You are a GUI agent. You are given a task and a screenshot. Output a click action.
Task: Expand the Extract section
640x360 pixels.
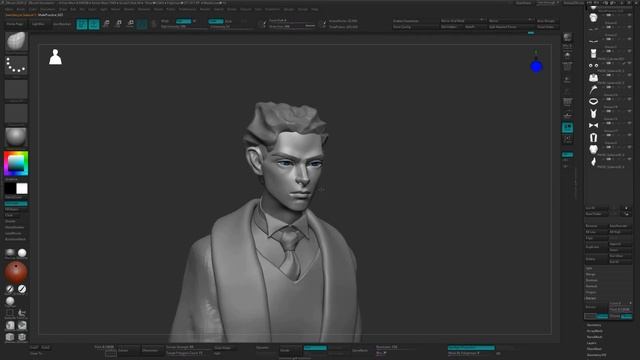point(591,298)
